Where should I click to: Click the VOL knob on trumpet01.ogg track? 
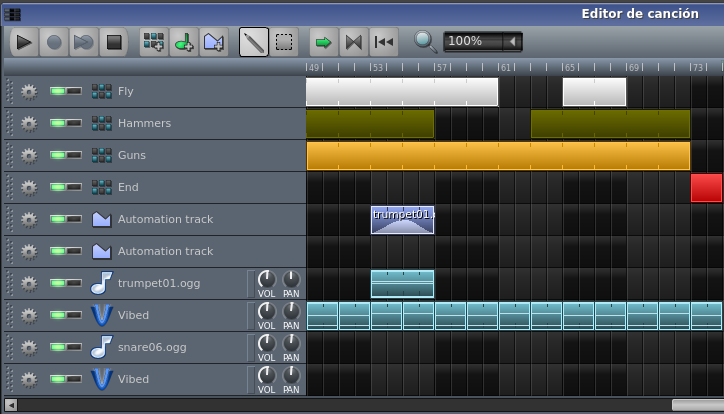pos(266,279)
